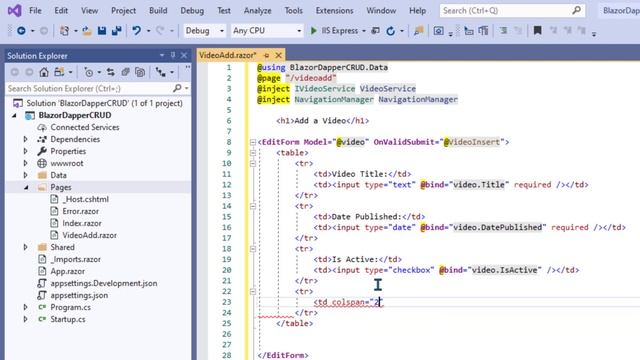640x360 pixels.
Task: Undo the last edit
Action: (136, 31)
